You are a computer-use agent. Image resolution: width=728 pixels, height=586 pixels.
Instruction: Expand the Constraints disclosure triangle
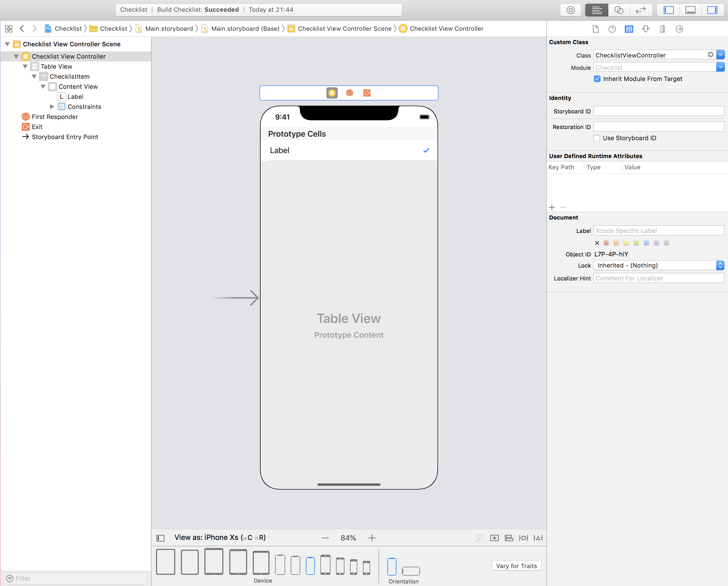[52, 107]
